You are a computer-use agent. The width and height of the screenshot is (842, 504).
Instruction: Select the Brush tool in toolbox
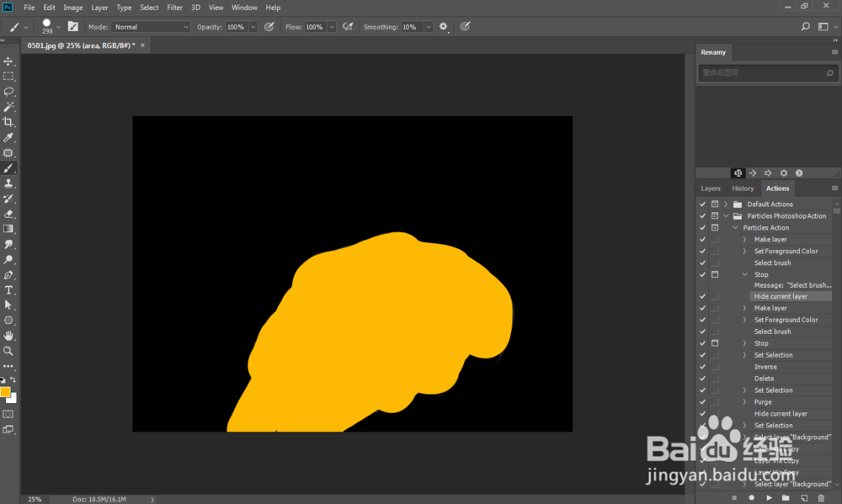(x=8, y=168)
